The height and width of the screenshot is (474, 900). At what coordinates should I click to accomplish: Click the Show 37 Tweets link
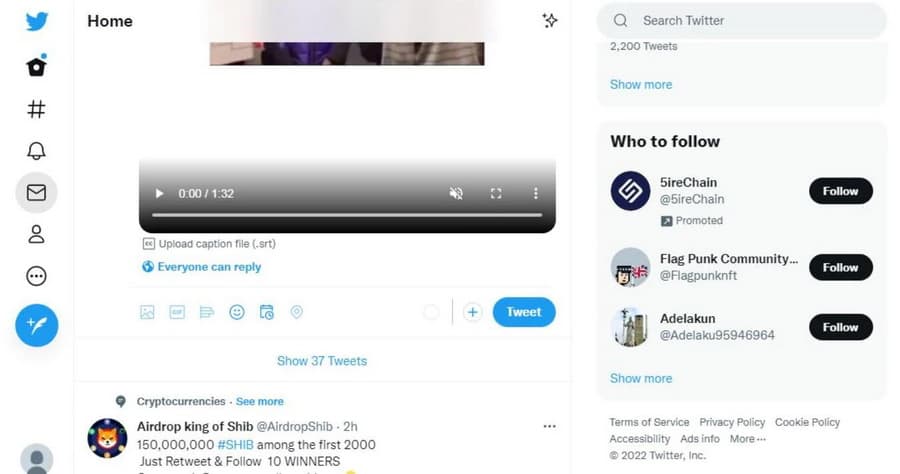point(322,361)
